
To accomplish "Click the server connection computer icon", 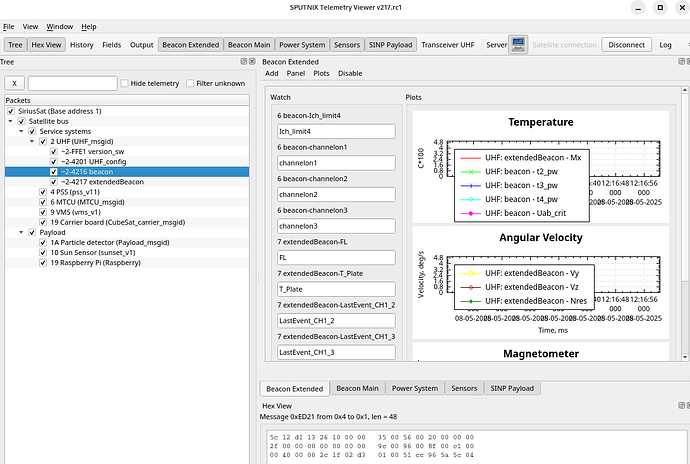I will point(518,44).
